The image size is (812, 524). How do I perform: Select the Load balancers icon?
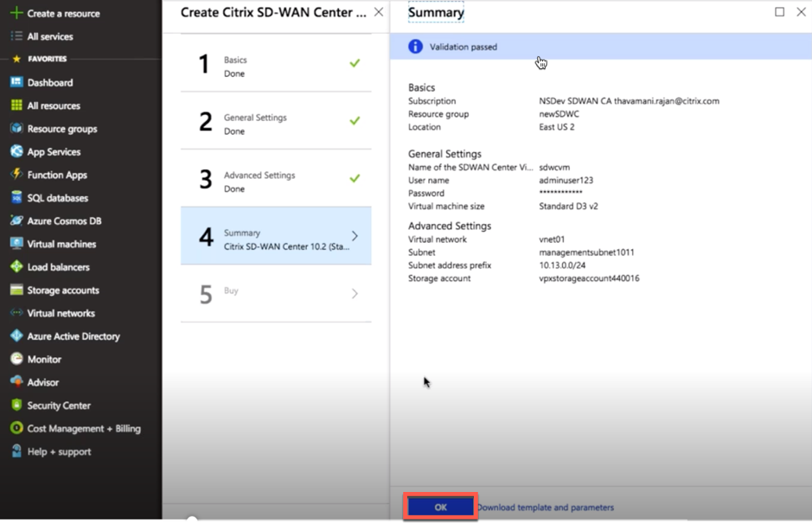[16, 266]
